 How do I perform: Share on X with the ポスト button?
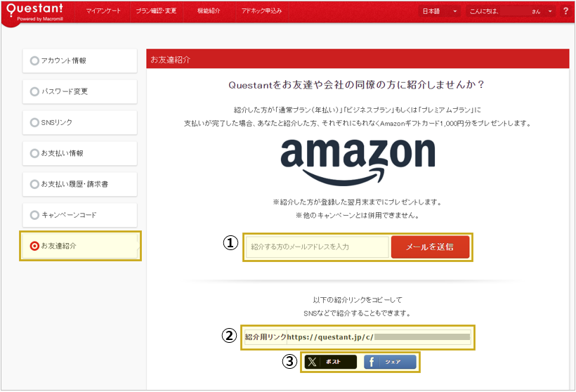[x=330, y=362]
